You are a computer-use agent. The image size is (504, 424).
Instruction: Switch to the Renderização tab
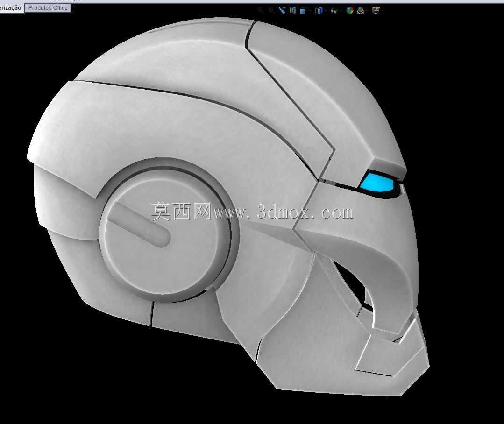tap(11, 8)
